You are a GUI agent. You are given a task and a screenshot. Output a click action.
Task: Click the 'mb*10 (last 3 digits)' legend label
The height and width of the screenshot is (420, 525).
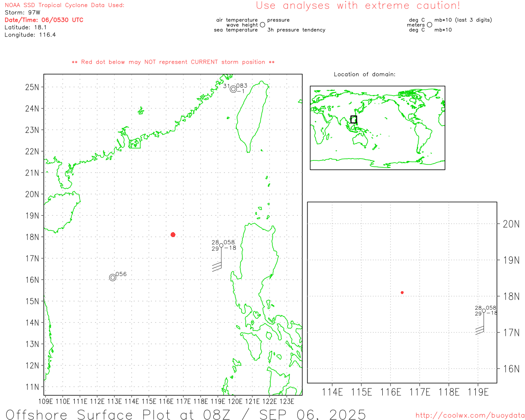(x=463, y=20)
